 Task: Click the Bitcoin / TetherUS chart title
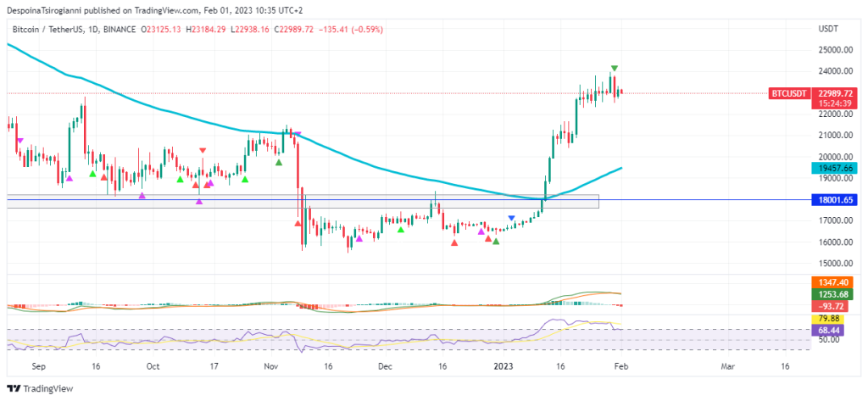pos(50,30)
